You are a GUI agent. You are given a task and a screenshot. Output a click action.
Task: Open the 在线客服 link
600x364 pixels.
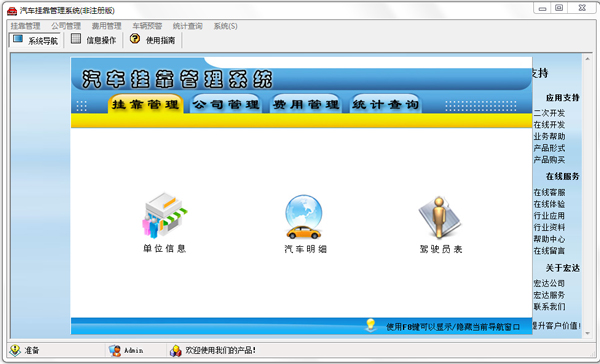point(549,193)
